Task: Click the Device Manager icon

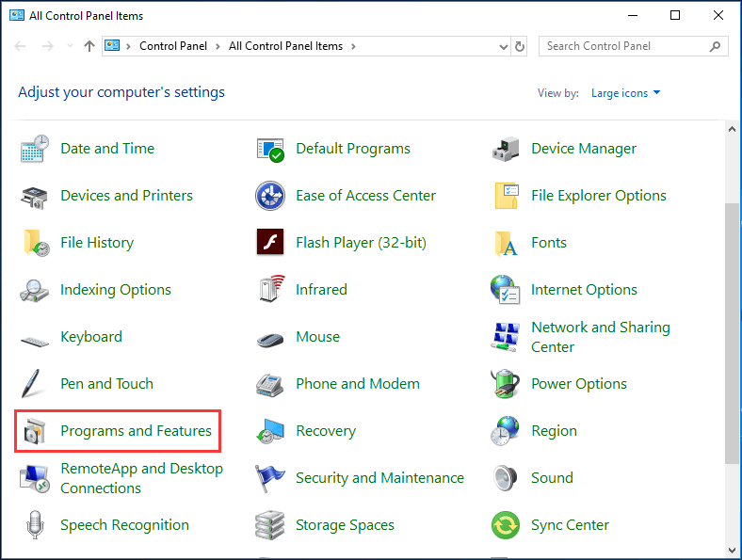Action: [506, 149]
